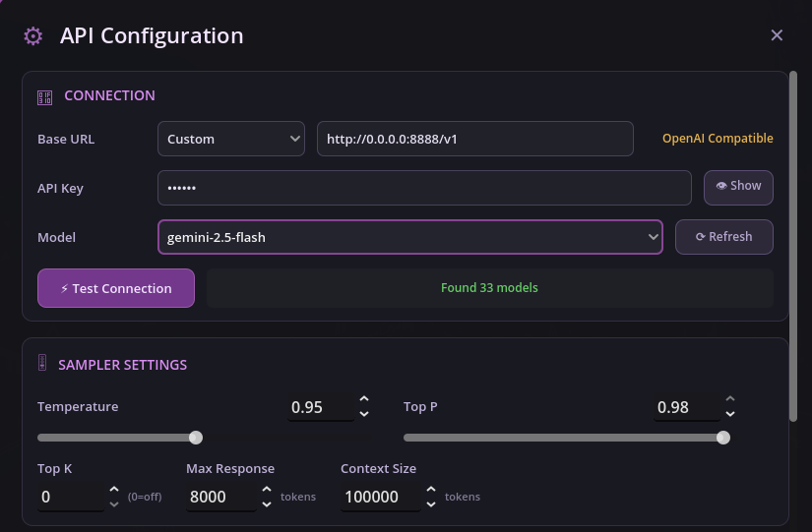The image size is (812, 532).
Task: Click the Temperature slider handle
Action: [x=196, y=438]
